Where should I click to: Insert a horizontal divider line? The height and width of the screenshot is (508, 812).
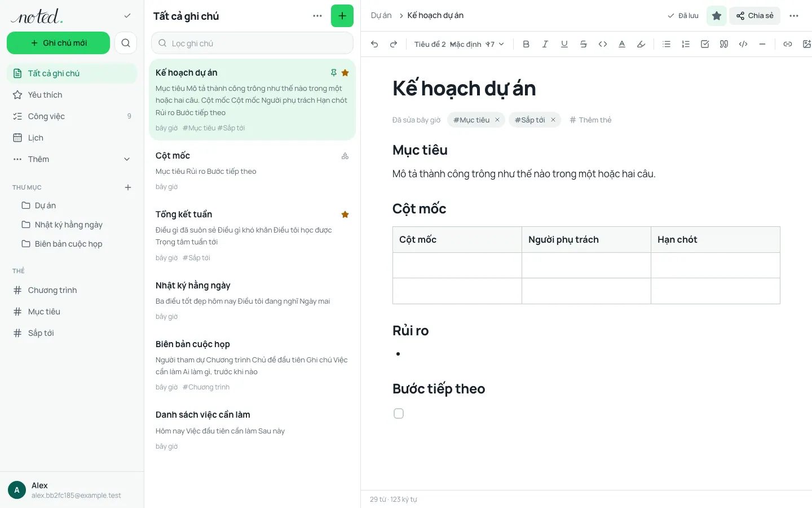click(762, 44)
